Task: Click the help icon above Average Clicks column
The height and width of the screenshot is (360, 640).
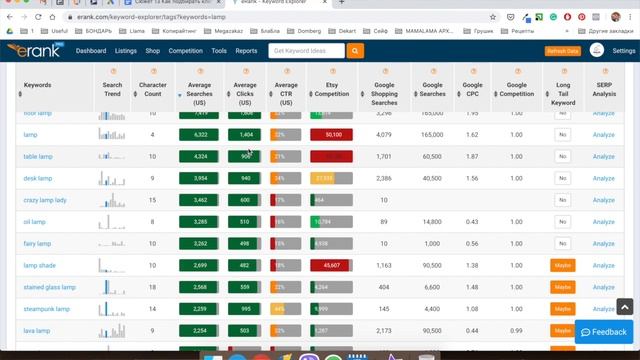Action: pyautogui.click(x=246, y=71)
